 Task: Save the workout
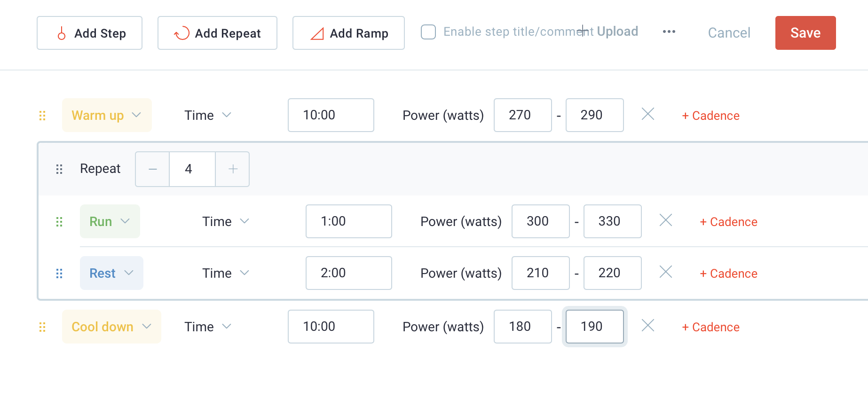coord(805,33)
